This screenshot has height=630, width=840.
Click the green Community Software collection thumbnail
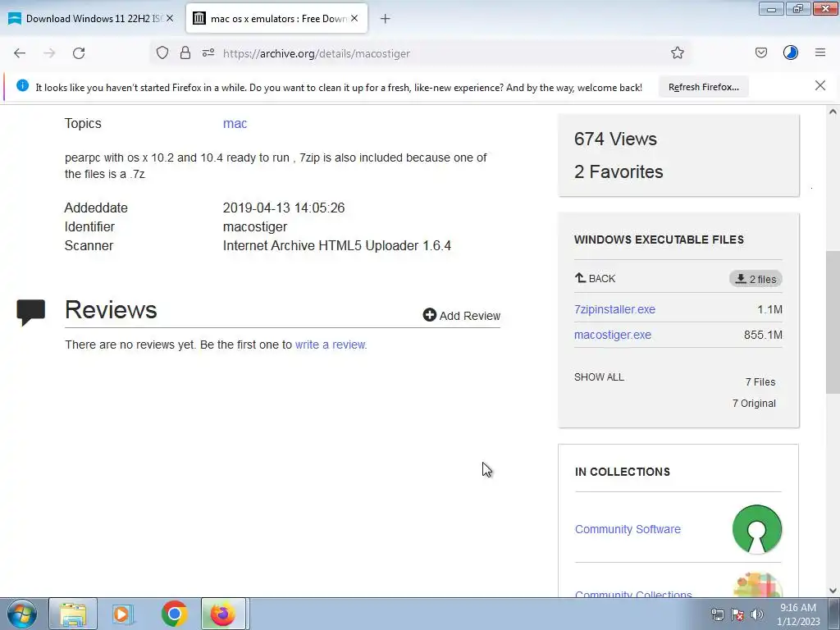click(757, 529)
